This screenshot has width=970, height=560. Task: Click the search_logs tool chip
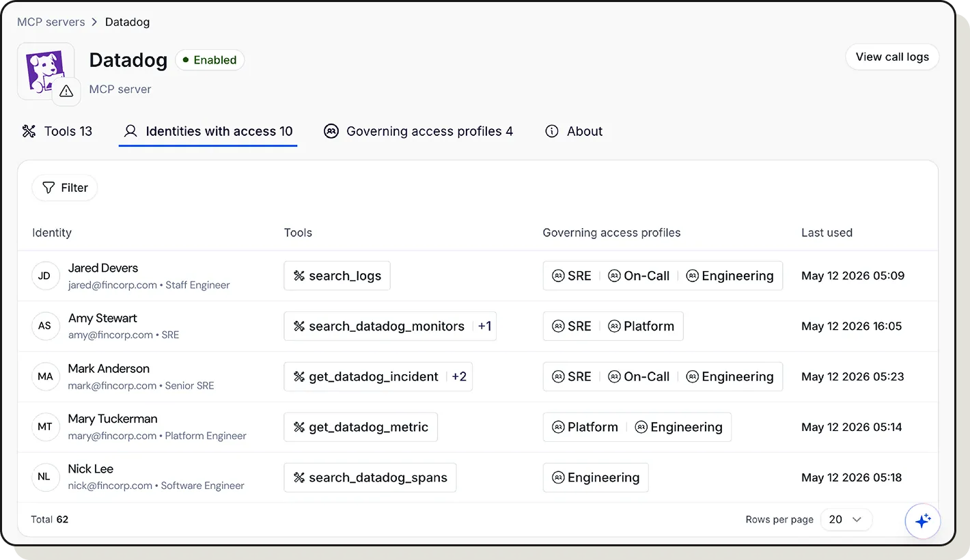tap(337, 276)
